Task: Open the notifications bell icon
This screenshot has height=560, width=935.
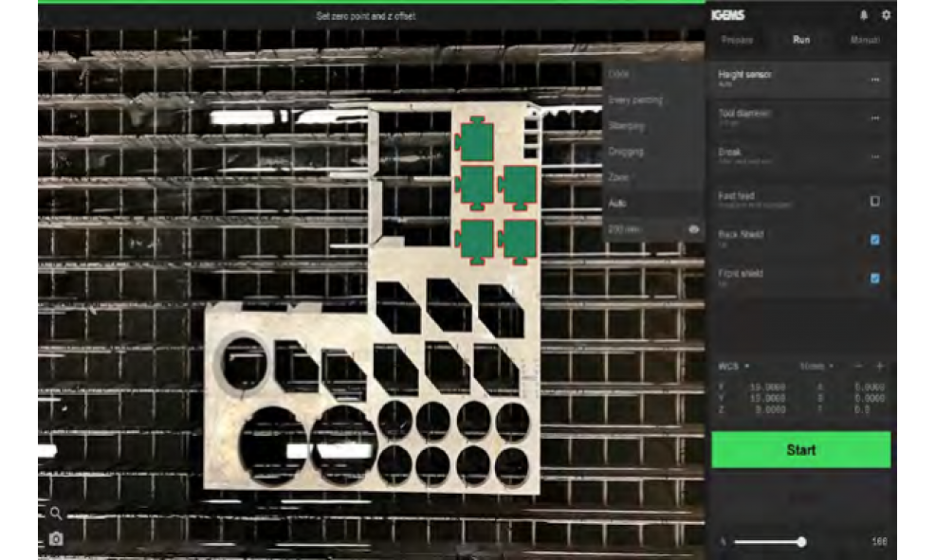Action: pos(864,15)
